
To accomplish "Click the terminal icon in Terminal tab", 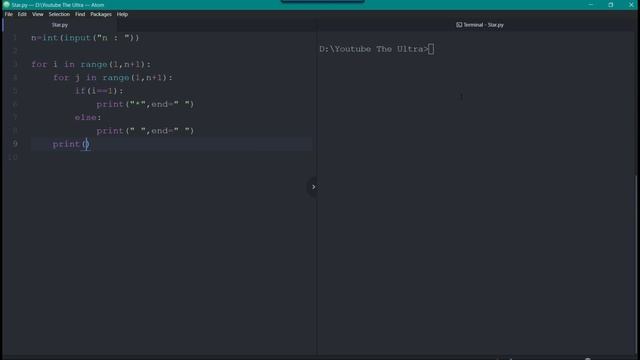I will 459,25.
